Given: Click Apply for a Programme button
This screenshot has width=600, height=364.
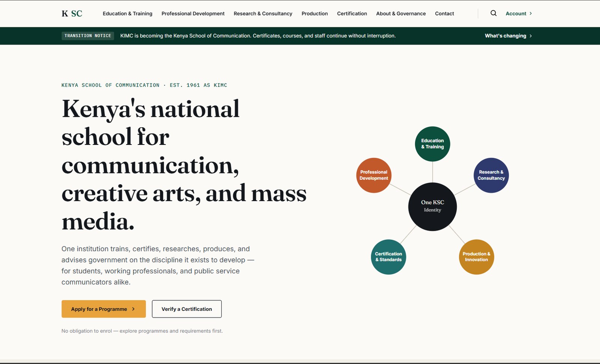Looking at the screenshot, I should (x=103, y=309).
